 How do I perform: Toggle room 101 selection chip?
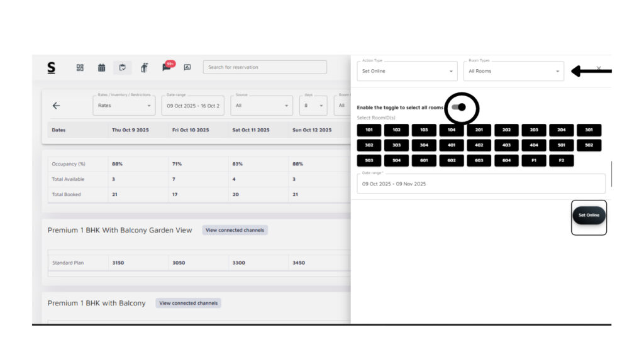(x=369, y=130)
